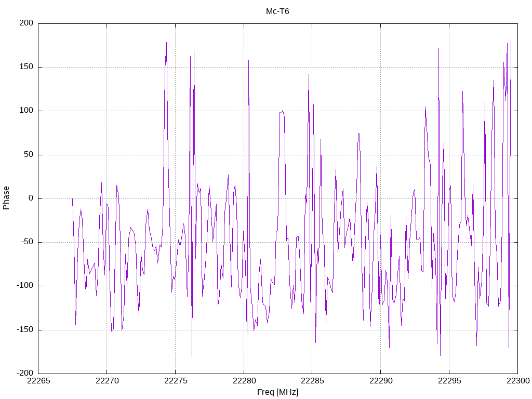Click the 150 y-axis tick label

(26, 67)
